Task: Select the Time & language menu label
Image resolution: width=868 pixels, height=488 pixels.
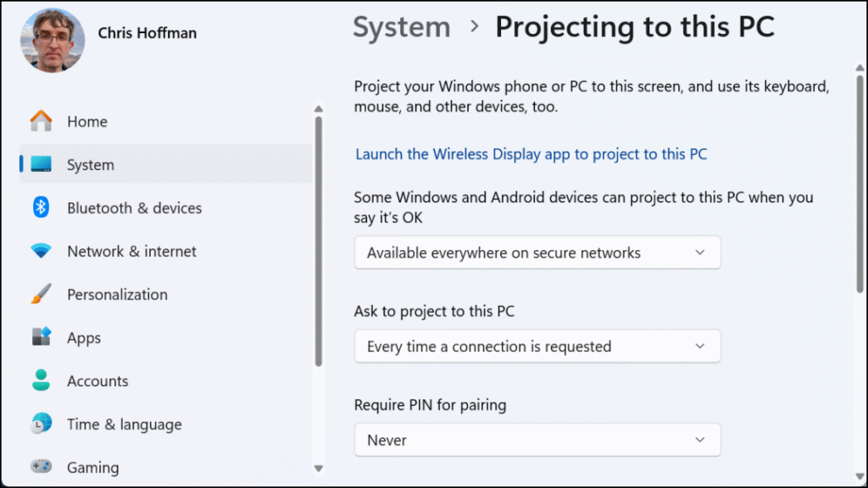Action: pos(124,424)
